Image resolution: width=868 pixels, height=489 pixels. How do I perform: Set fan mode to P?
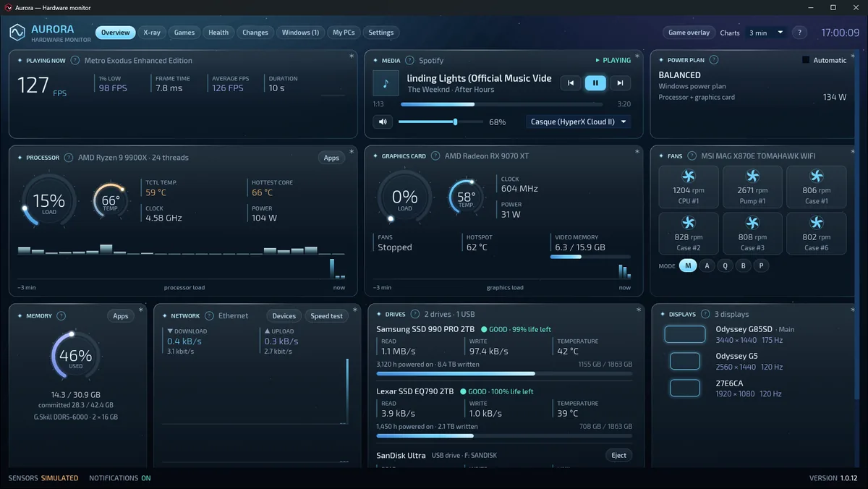pyautogui.click(x=760, y=265)
